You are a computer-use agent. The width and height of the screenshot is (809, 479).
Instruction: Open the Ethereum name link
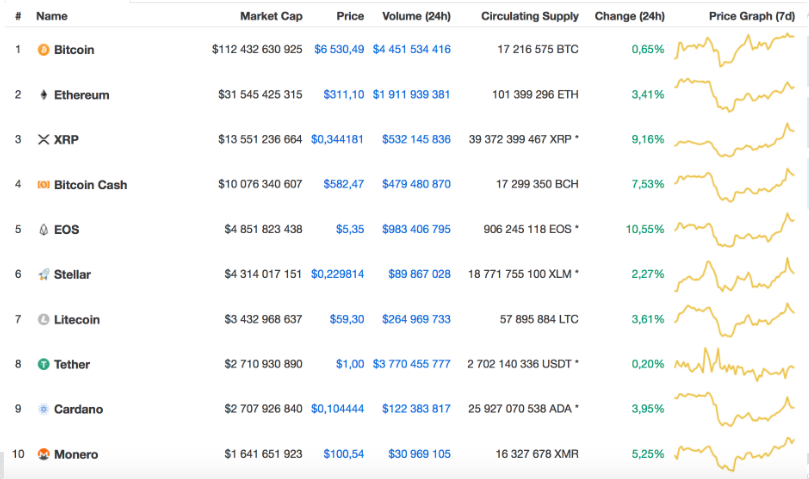(82, 95)
